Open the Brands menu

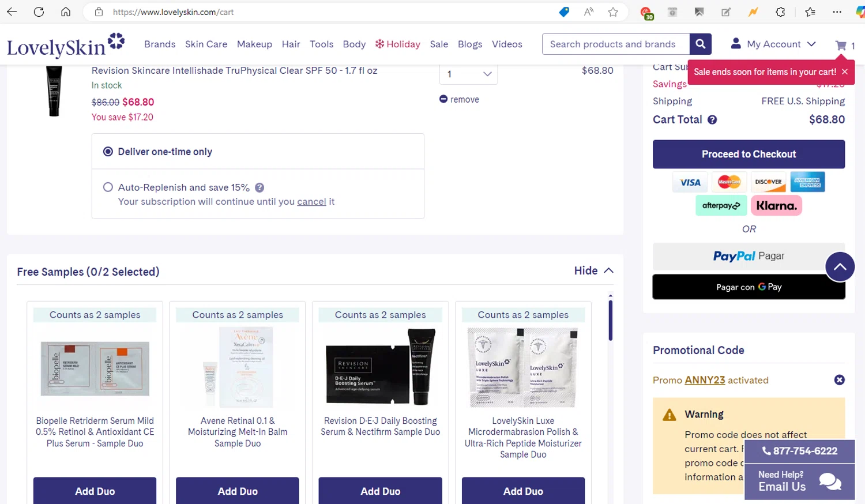160,44
